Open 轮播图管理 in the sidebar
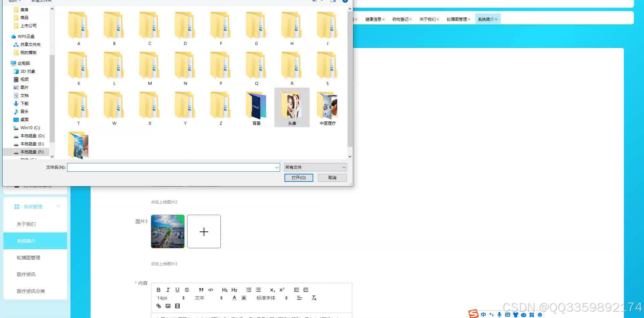Image resolution: width=644 pixels, height=318 pixels. tap(35, 258)
